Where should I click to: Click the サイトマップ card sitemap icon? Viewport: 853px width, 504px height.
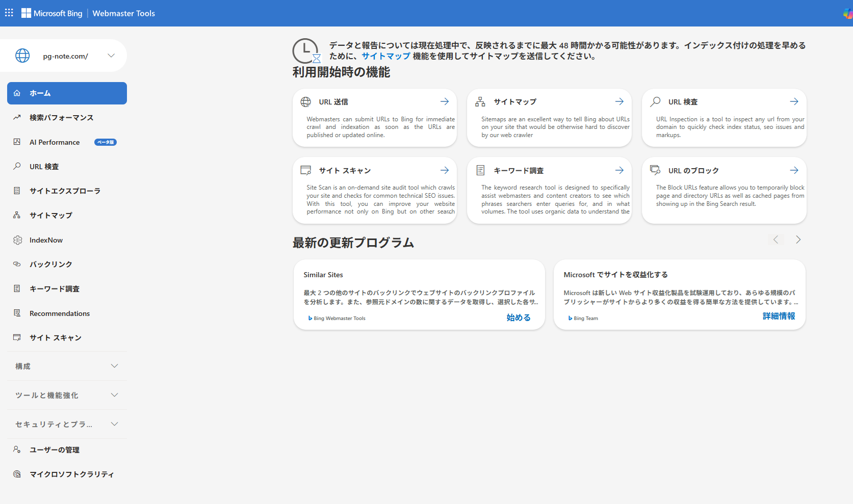pos(480,102)
